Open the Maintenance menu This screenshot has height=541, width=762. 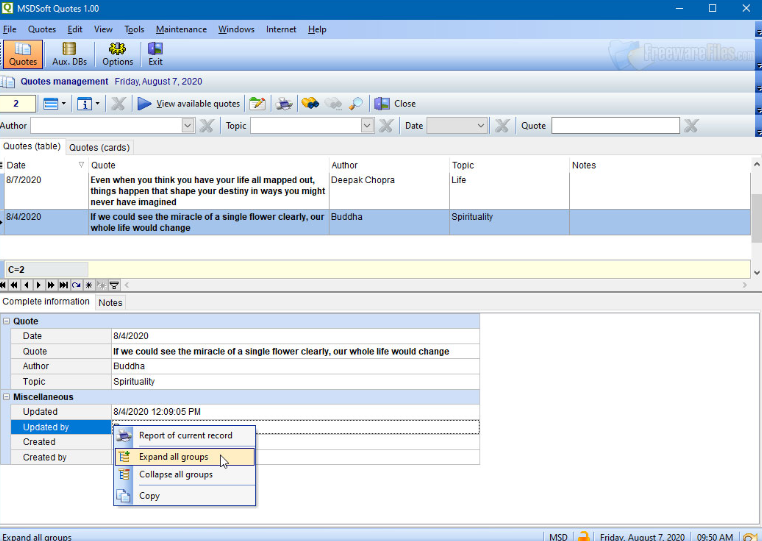[x=181, y=30]
